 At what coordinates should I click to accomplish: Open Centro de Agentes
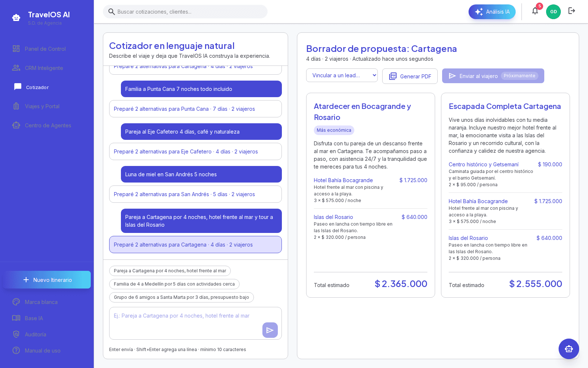pyautogui.click(x=47, y=125)
